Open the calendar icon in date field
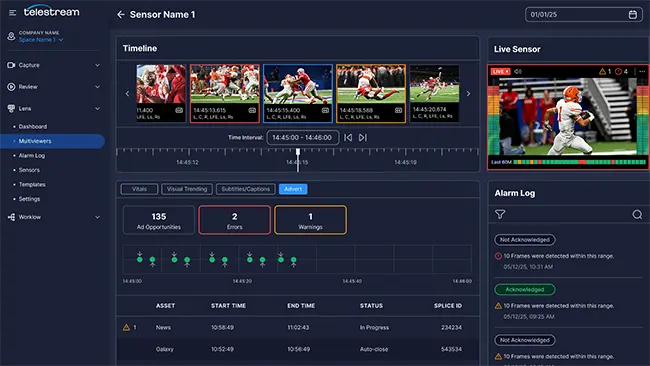Viewport: 650px width, 366px height. [633, 15]
